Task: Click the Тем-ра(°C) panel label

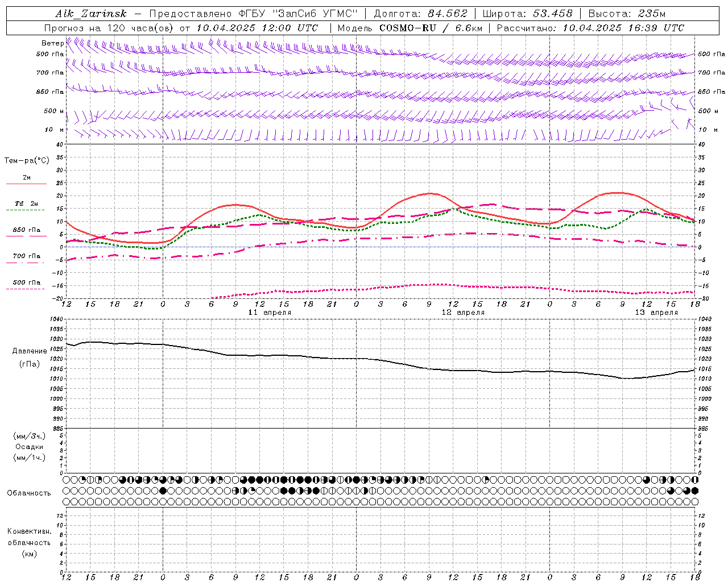Action: [x=27, y=161]
